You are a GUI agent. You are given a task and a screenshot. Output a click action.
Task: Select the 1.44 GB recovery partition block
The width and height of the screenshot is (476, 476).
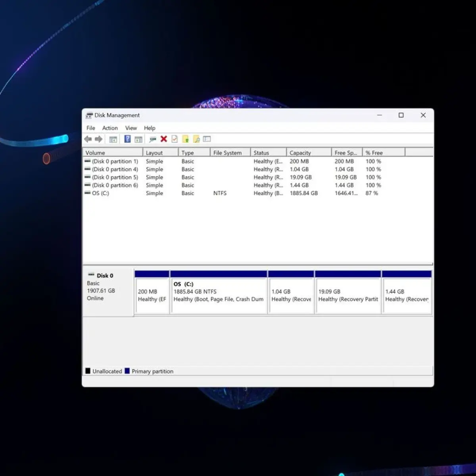[407, 292]
